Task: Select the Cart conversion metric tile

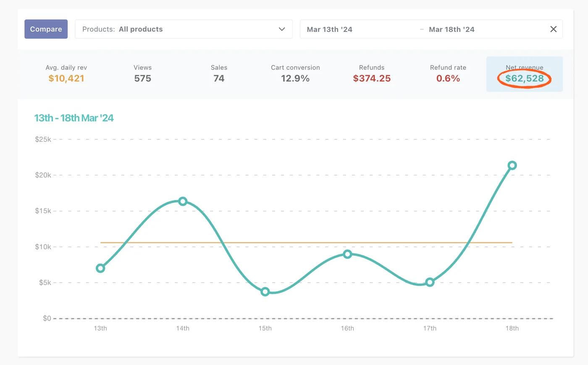Action: coord(295,74)
